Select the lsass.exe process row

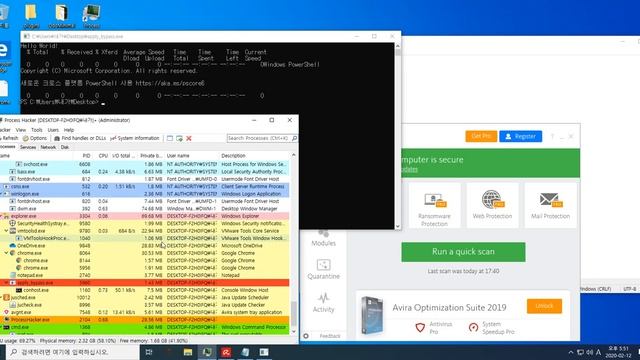[144, 171]
